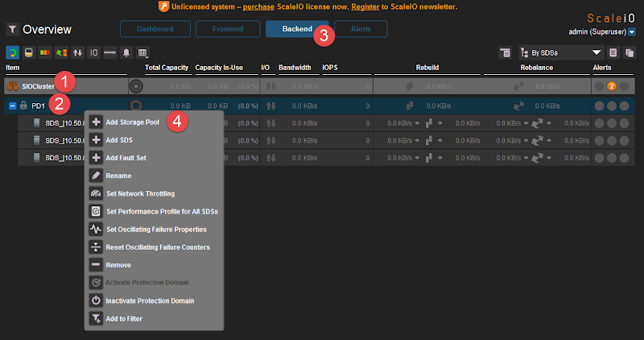The height and width of the screenshot is (340, 644).
Task: Click the gauge icon for Set Network Throttling
Action: tap(96, 193)
